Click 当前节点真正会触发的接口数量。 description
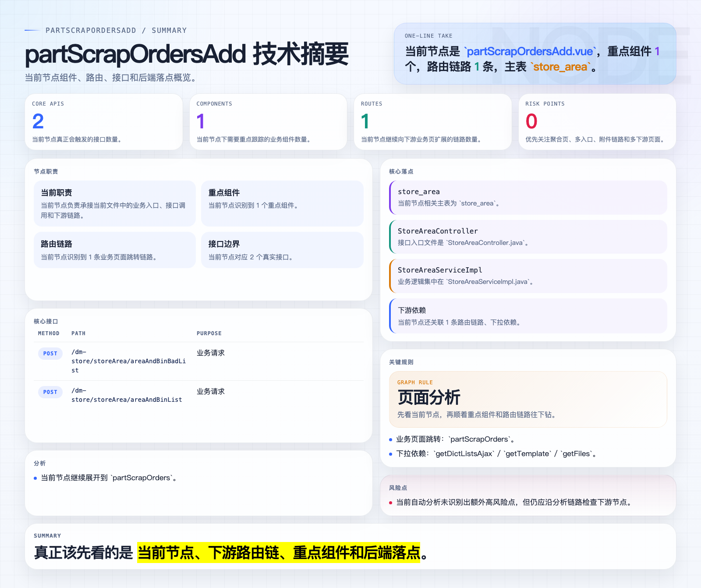This screenshot has height=588, width=701. [78, 139]
